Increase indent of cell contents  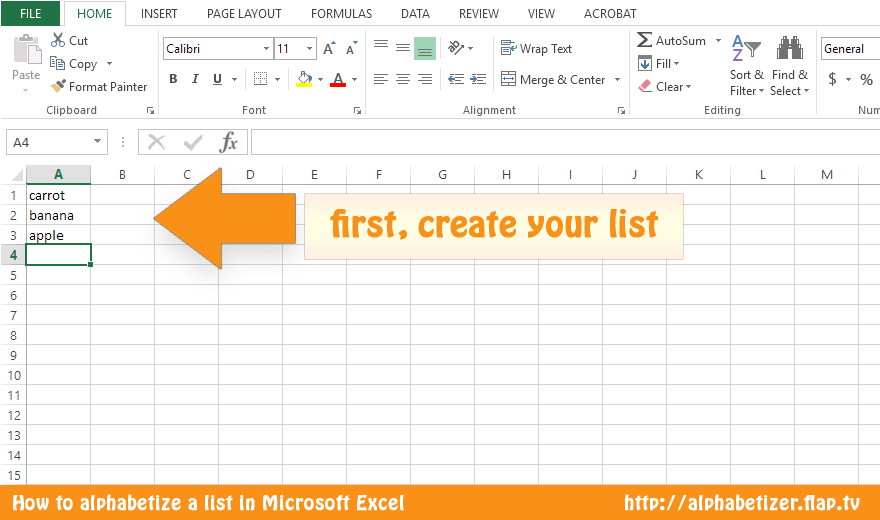coord(478,79)
